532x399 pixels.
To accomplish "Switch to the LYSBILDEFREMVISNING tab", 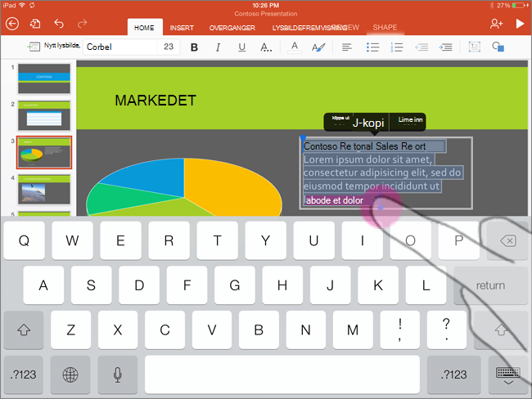I will [309, 28].
